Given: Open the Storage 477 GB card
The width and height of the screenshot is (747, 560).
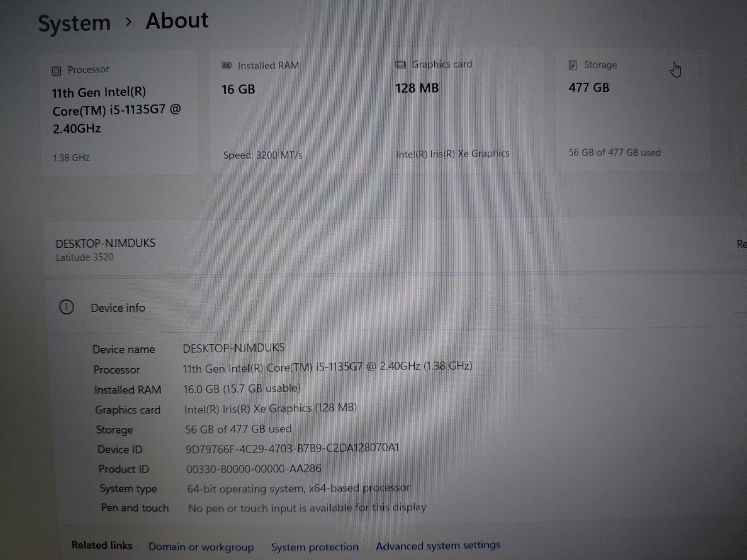Looking at the screenshot, I should coord(633,110).
